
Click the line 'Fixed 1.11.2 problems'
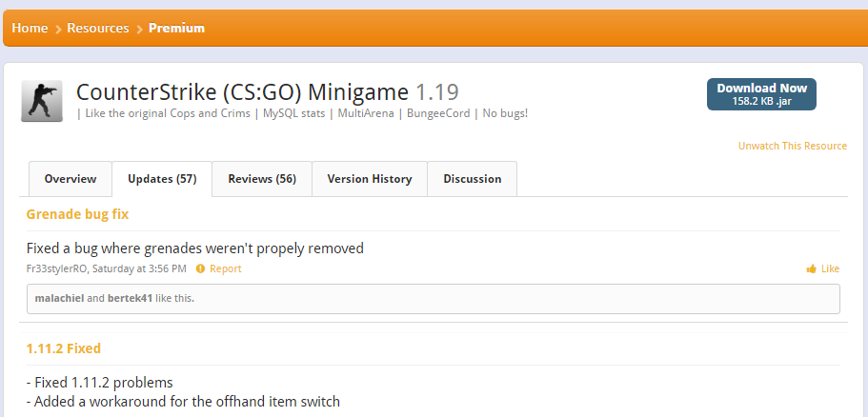point(100,382)
